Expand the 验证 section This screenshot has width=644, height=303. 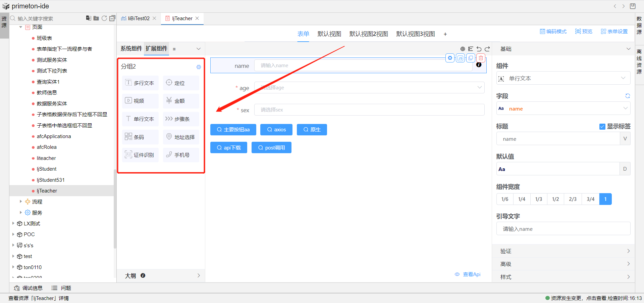click(x=563, y=251)
